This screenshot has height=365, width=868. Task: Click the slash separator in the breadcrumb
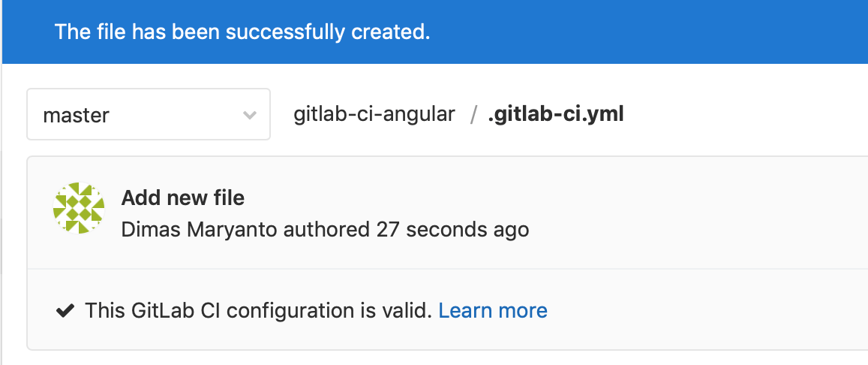473,115
